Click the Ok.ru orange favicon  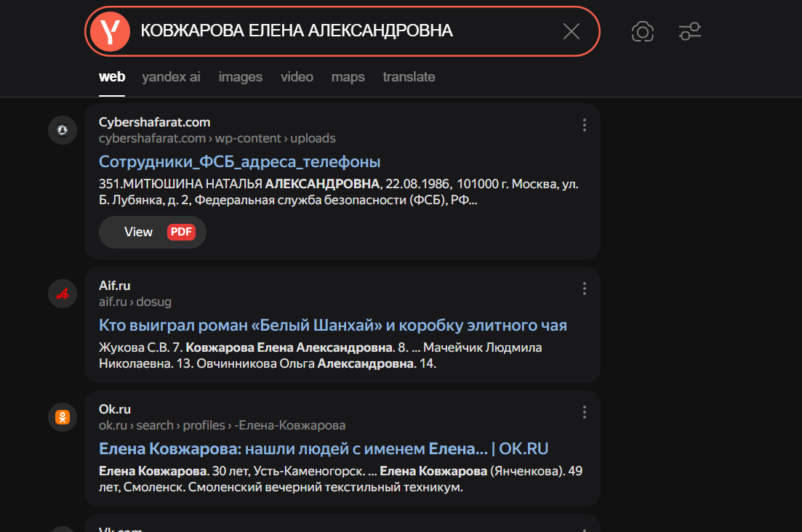(63, 417)
